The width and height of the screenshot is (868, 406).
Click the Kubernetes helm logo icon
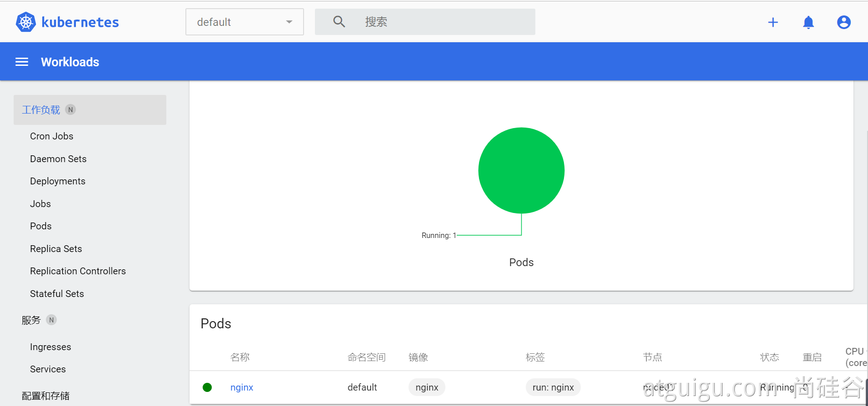(26, 22)
